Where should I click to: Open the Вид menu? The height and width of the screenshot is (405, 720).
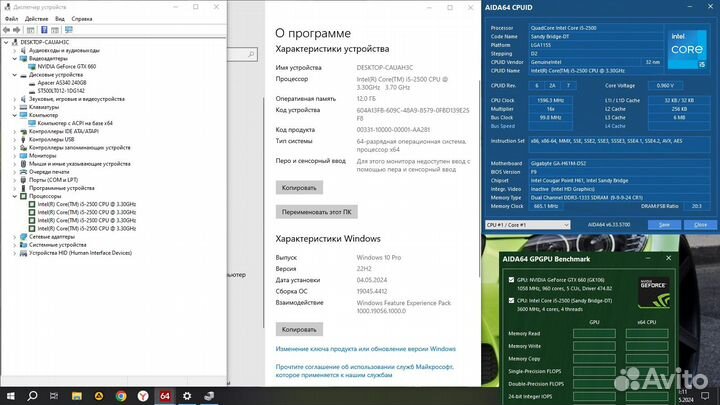pos(60,19)
